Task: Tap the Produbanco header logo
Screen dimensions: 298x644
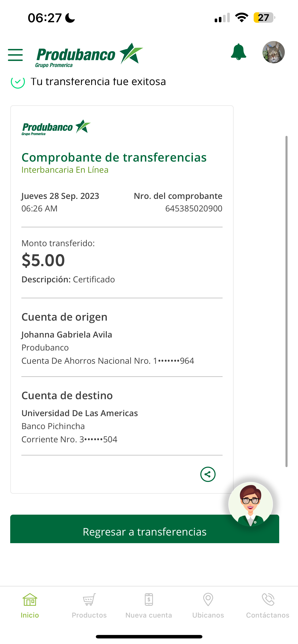Action: click(89, 55)
